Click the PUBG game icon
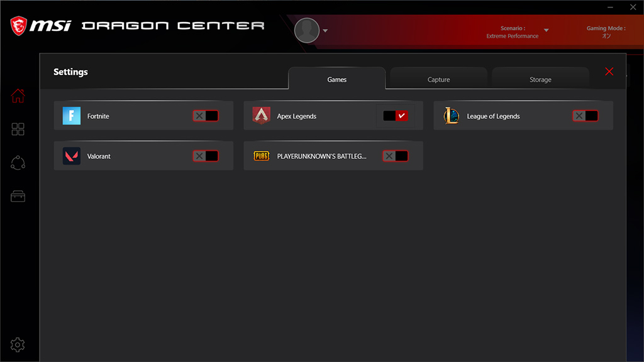The image size is (644, 362). [261, 156]
